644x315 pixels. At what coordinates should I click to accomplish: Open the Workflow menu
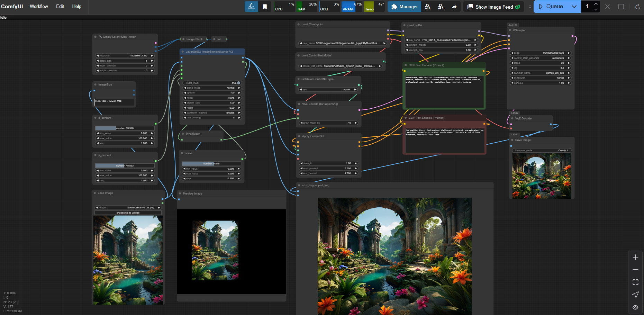point(39,6)
